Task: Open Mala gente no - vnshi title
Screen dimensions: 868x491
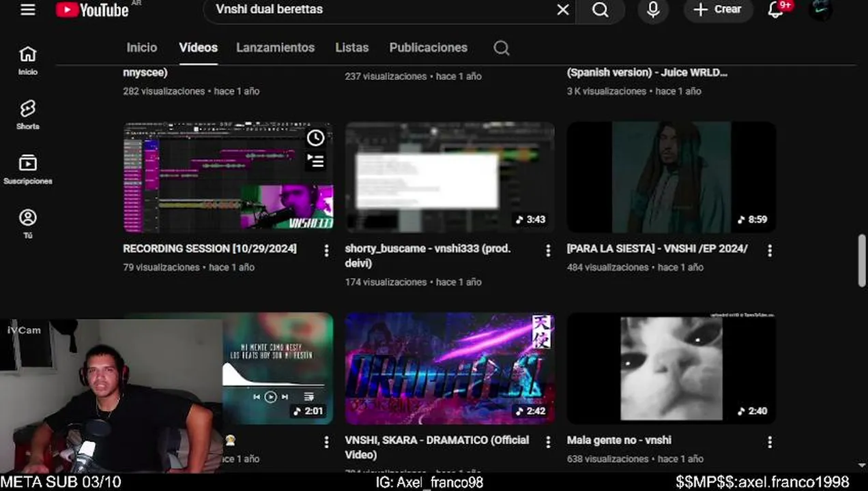Action: click(619, 441)
